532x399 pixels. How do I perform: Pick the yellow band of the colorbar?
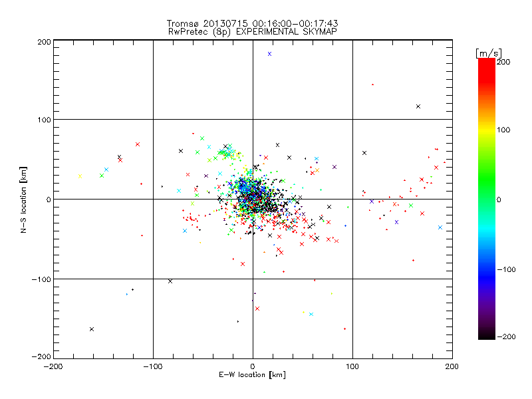click(487, 130)
